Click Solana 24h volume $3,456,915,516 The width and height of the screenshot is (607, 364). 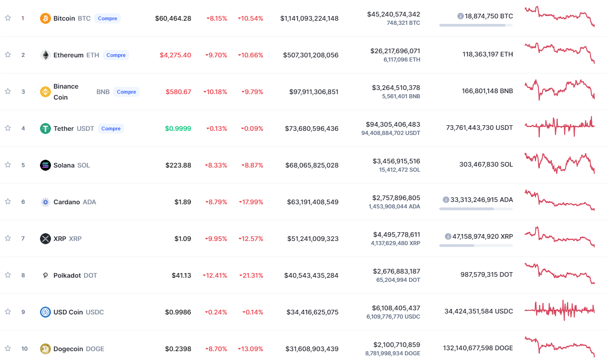click(396, 161)
